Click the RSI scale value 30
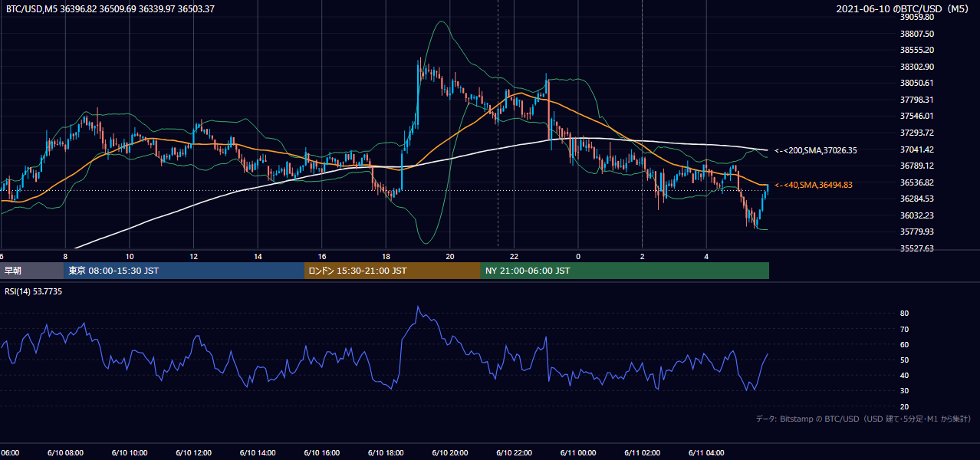 (x=905, y=391)
